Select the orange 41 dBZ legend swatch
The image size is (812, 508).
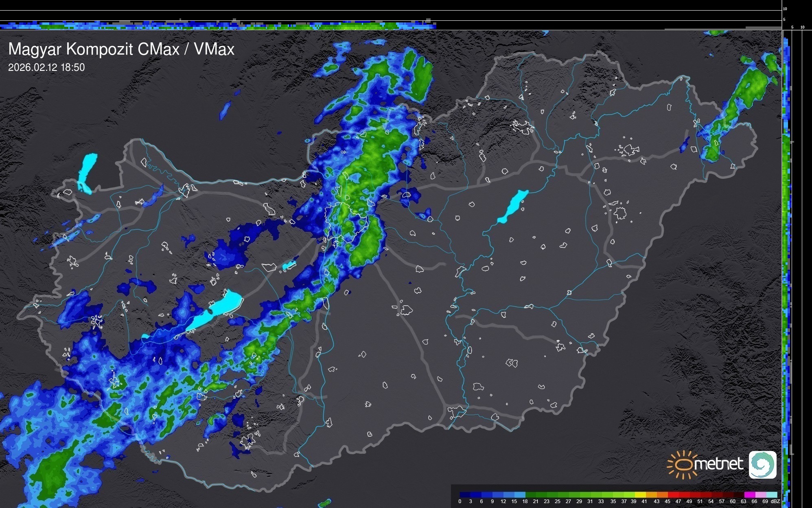(651, 495)
